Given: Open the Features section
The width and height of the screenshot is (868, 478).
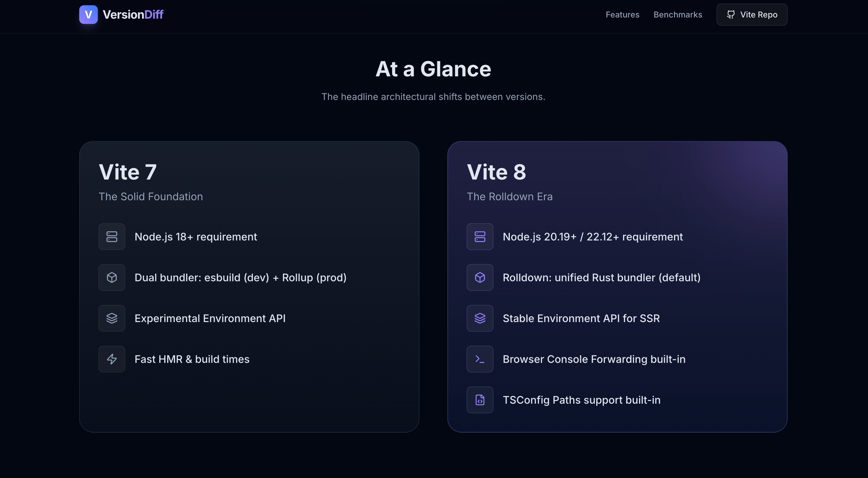Looking at the screenshot, I should 622,15.
